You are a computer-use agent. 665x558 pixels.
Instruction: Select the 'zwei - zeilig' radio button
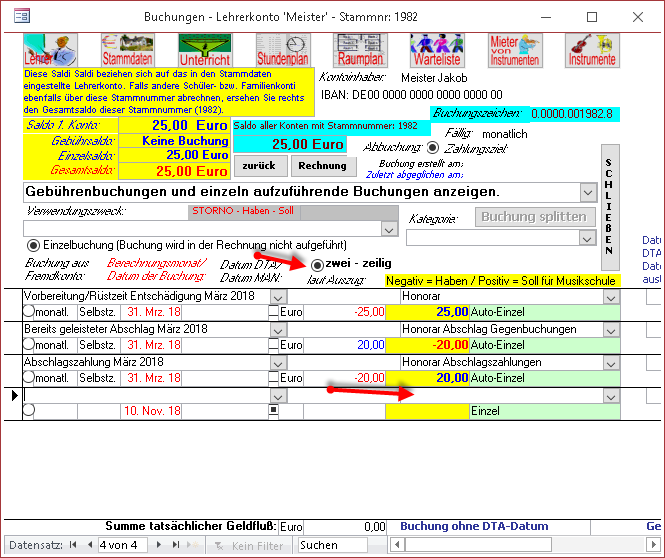pos(318,265)
